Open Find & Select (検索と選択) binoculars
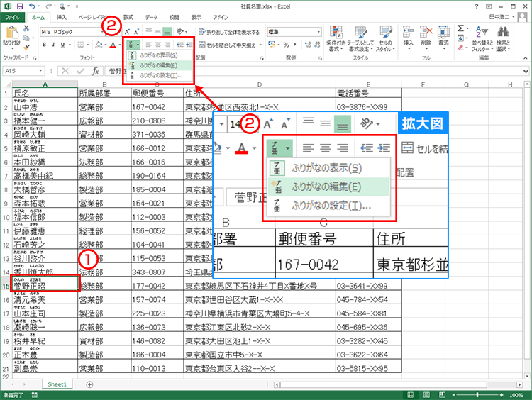 pyautogui.click(x=503, y=39)
